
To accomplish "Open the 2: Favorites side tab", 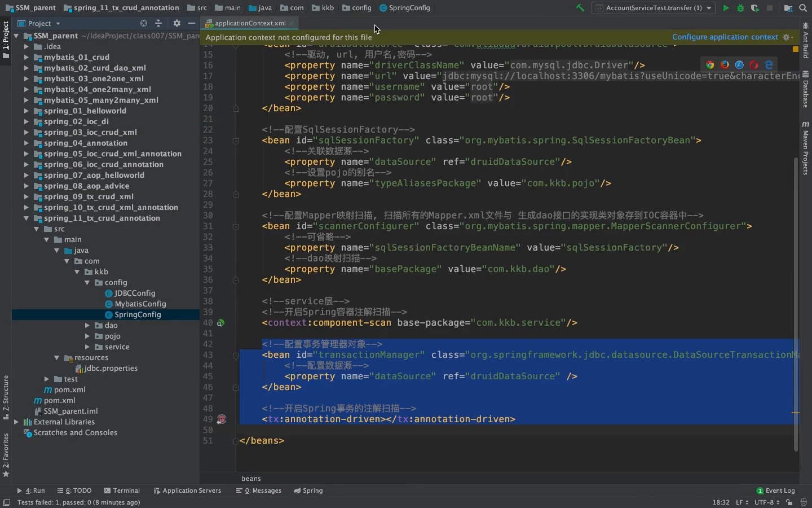I will (x=6, y=455).
